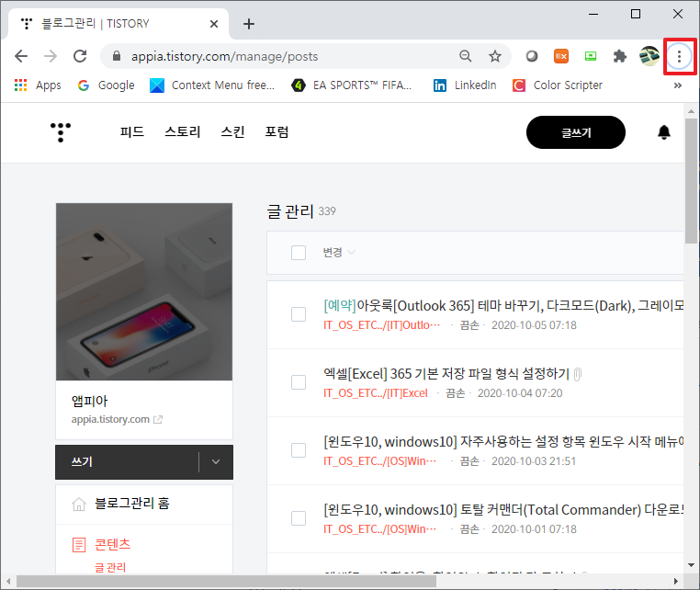The width and height of the screenshot is (700, 590).
Task: Click the green monitor extension icon
Action: tap(591, 56)
